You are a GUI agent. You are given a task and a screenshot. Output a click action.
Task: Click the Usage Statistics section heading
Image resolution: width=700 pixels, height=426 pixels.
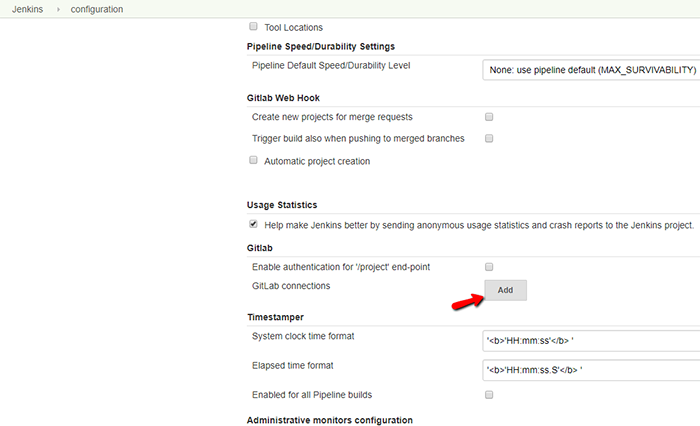282,205
